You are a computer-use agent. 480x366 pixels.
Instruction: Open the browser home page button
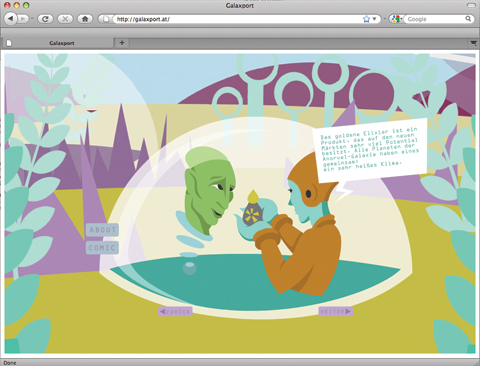point(85,19)
